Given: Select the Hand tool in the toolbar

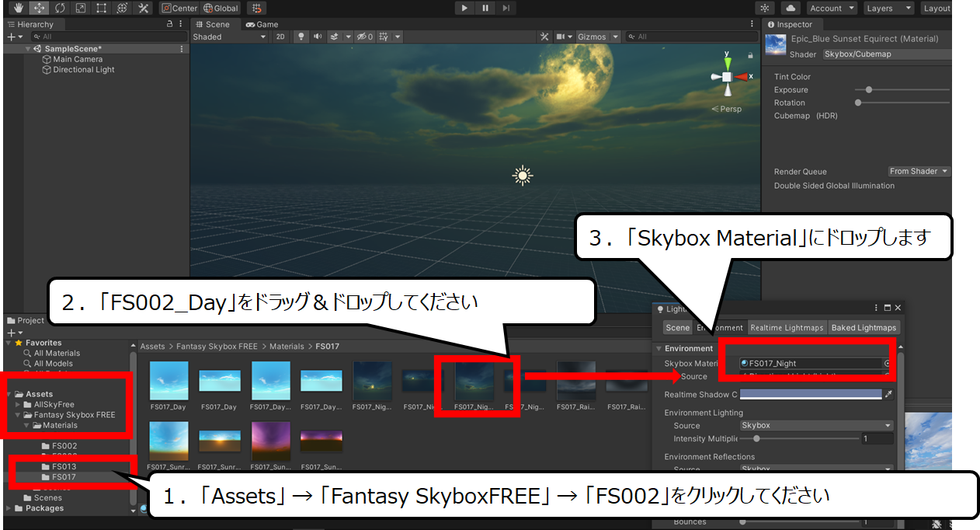Looking at the screenshot, I should tap(19, 8).
